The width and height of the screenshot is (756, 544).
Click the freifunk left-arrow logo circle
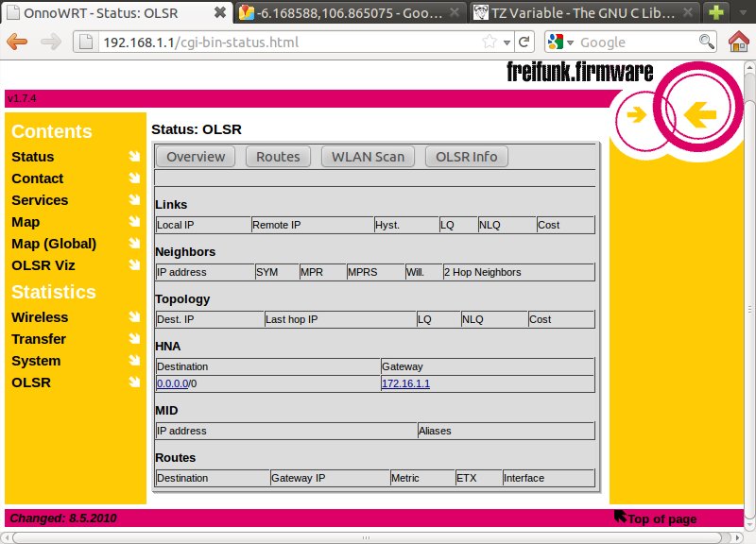699,114
